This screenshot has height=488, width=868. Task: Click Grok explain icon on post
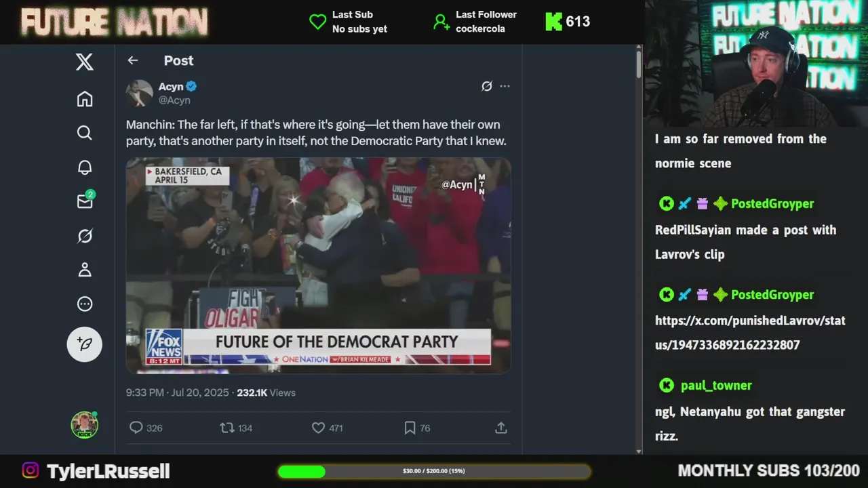click(486, 86)
